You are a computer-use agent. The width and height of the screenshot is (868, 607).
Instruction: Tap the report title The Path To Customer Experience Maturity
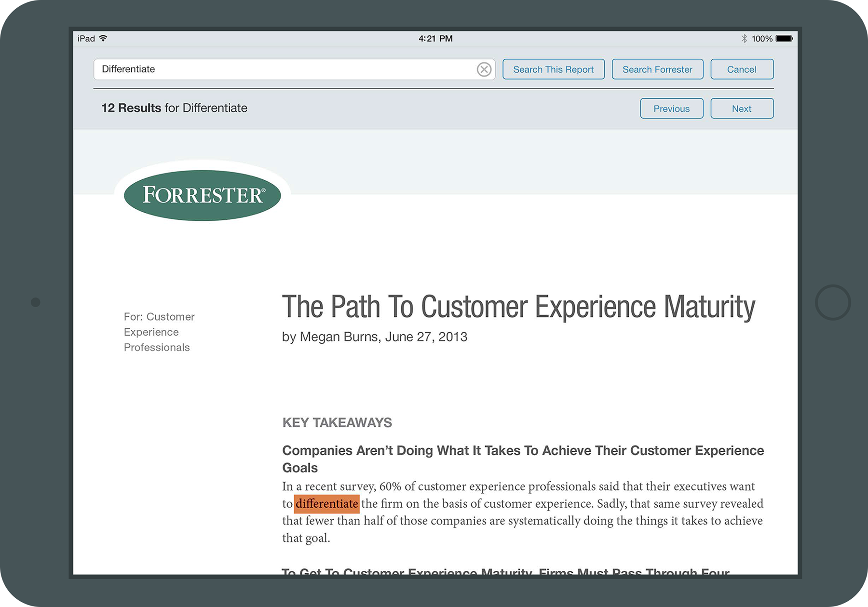point(518,307)
